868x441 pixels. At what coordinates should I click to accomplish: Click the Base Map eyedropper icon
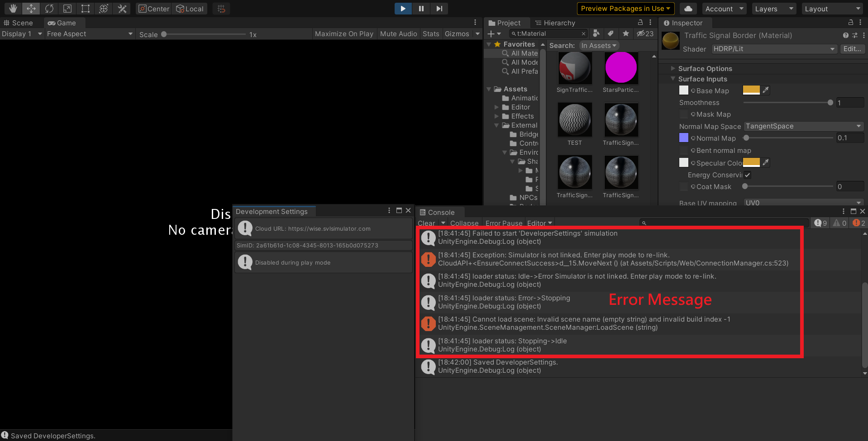point(766,90)
